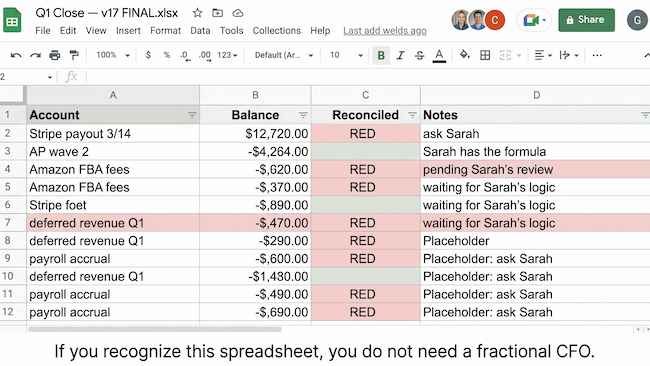This screenshot has width=650, height=366.
Task: Click the move to folder icon
Action: coord(217,13)
